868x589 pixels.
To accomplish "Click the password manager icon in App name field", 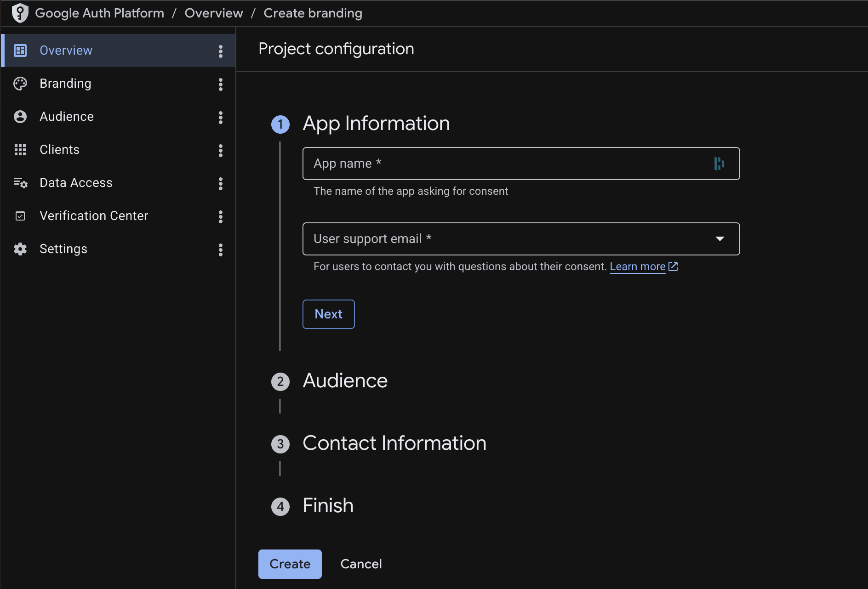I will click(x=719, y=164).
